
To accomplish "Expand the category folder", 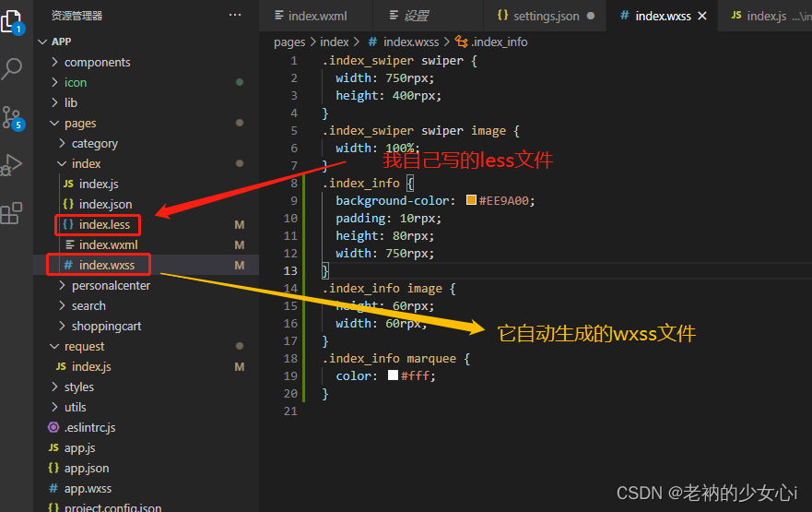I will (62, 143).
